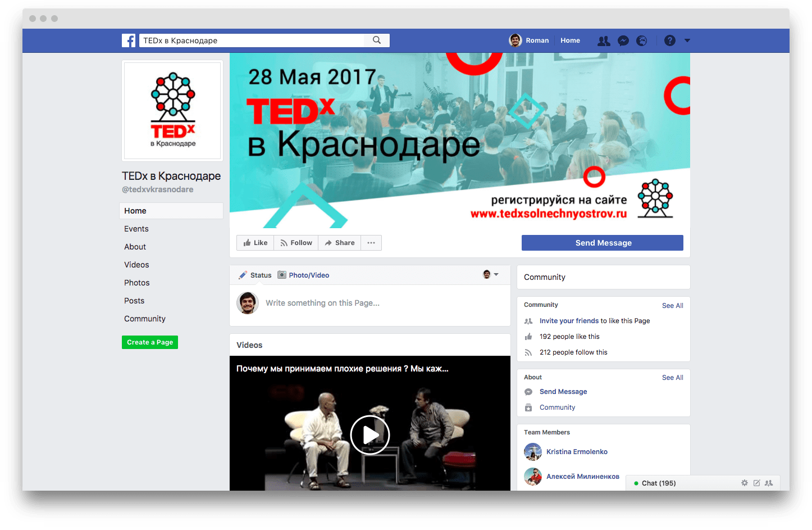
Task: Expand the account dropdown arrow in top bar
Action: pos(687,40)
